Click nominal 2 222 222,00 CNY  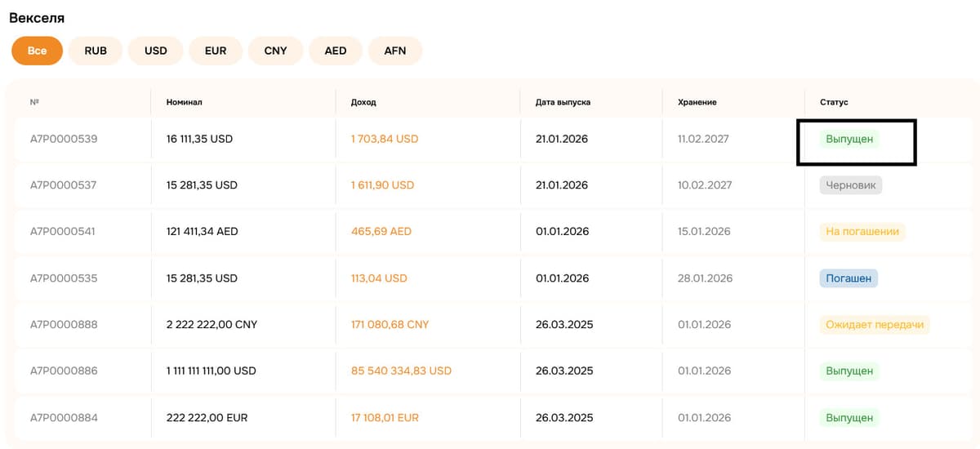point(212,325)
